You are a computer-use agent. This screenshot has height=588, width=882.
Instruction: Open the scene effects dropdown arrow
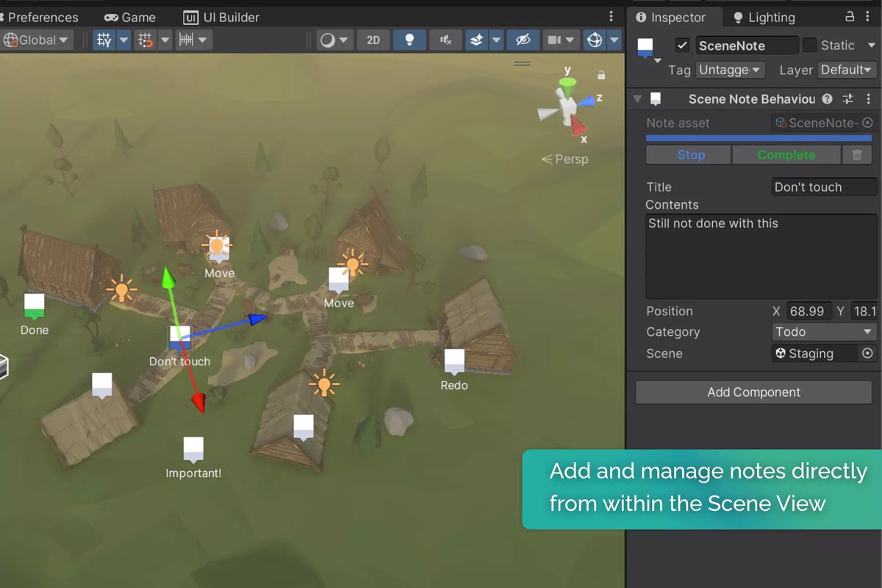[496, 40]
